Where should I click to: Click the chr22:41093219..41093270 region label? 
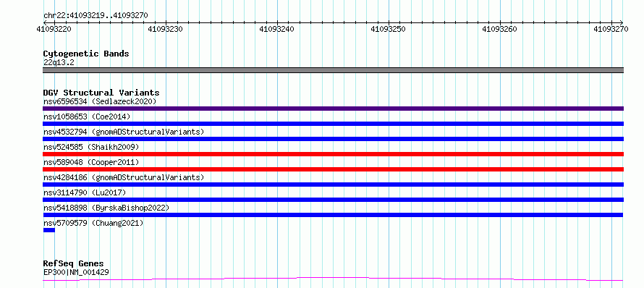(96, 16)
